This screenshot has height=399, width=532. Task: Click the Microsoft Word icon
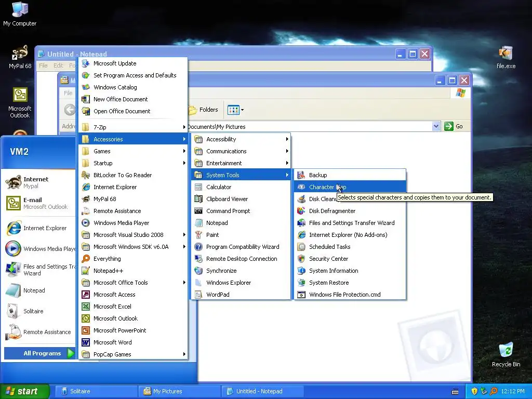pyautogui.click(x=86, y=342)
